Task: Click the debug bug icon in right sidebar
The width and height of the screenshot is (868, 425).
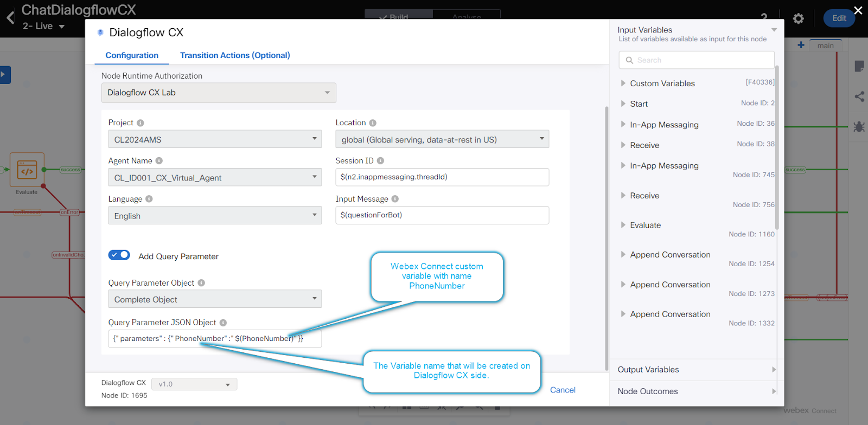Action: 859,126
